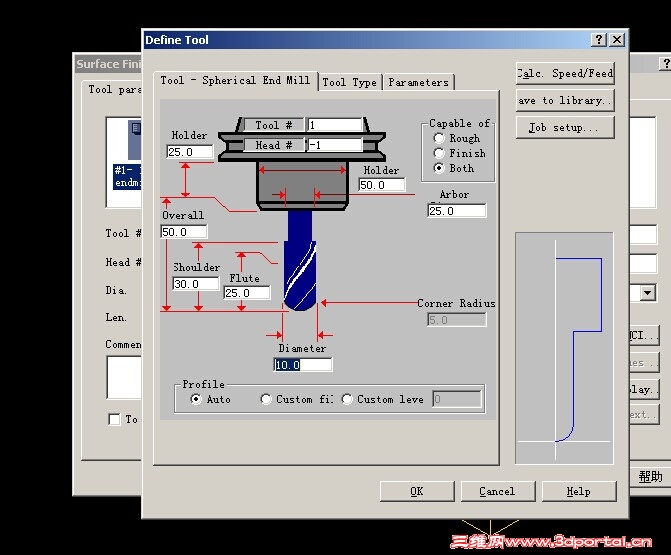Click the Cancel button
Screen dimensions: 671x555
[x=498, y=491]
